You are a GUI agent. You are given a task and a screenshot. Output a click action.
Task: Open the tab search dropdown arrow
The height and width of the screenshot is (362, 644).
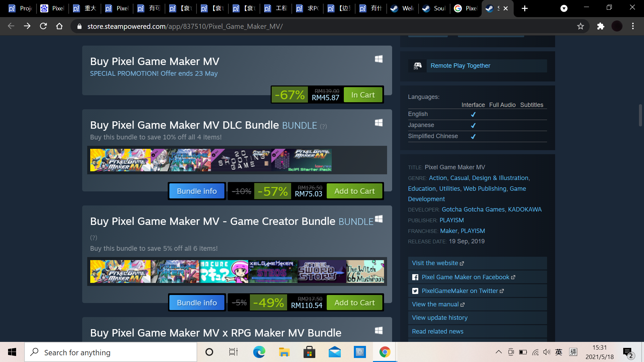564,8
